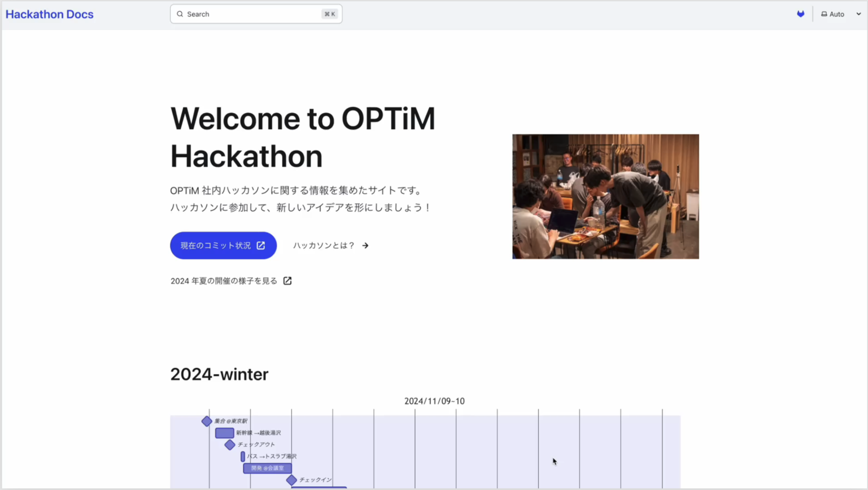
Task: Click the 新幹線 →越後湯沢 task bar
Action: click(x=225, y=433)
